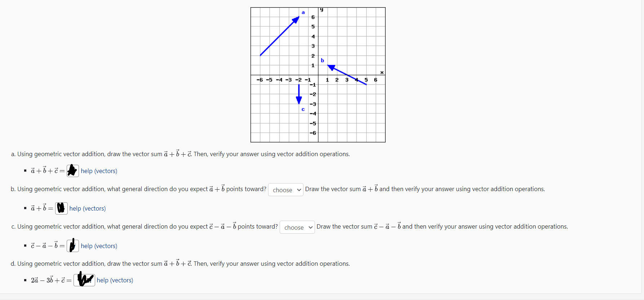The height and width of the screenshot is (300, 644).
Task: Open help (vectors) link for c-a-b answer
Action: click(99, 246)
